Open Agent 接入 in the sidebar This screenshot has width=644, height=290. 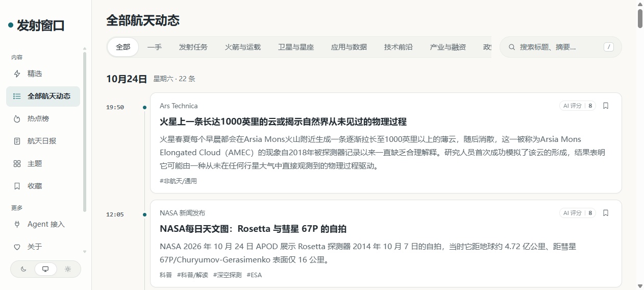[43, 224]
